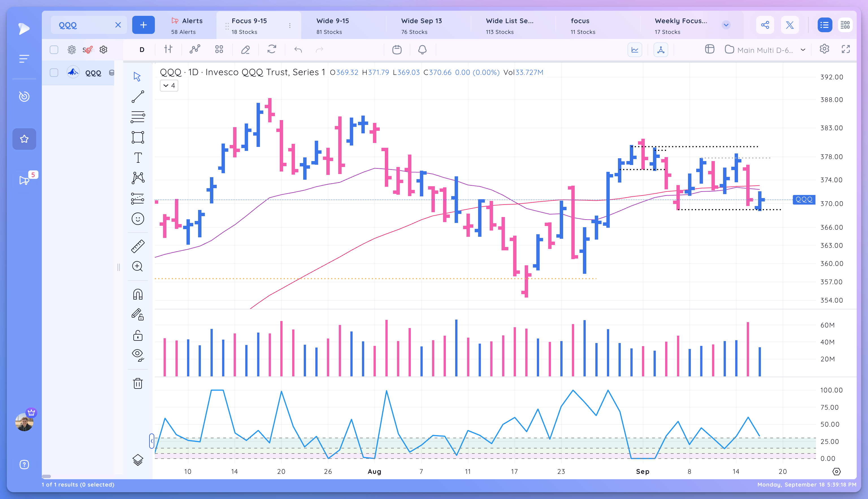Open the object tree layers icon
Image resolution: width=868 pixels, height=499 pixels.
[x=137, y=460]
